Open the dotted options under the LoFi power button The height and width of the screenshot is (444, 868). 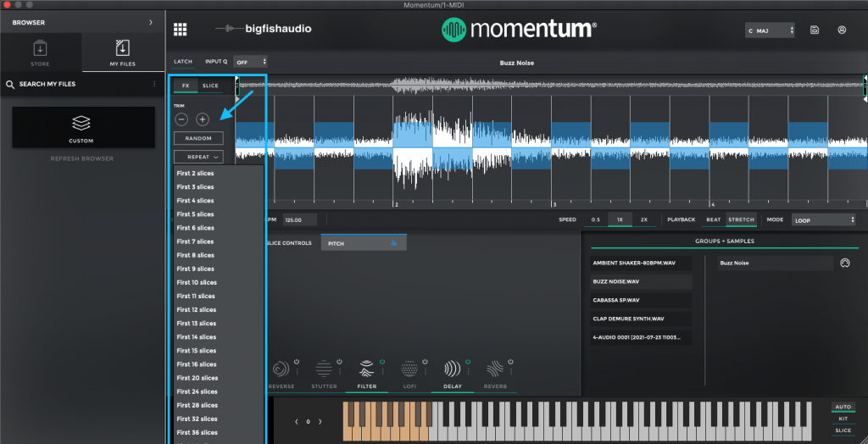pos(426,371)
